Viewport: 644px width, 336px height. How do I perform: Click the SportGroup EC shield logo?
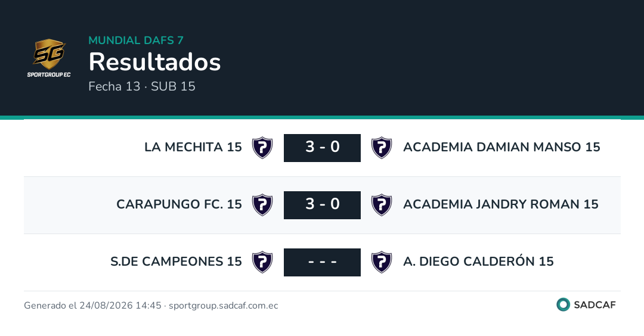(x=49, y=57)
